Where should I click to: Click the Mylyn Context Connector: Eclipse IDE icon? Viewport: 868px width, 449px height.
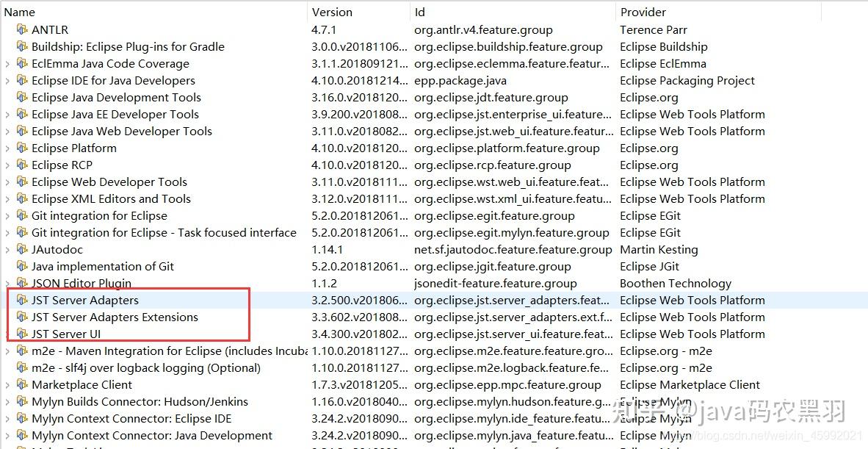[x=22, y=418]
